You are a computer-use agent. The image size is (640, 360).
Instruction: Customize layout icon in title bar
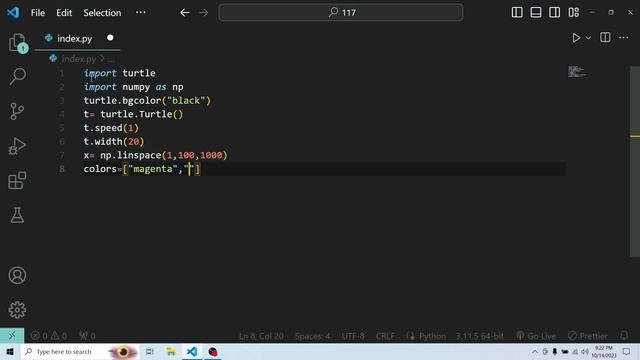coord(573,12)
